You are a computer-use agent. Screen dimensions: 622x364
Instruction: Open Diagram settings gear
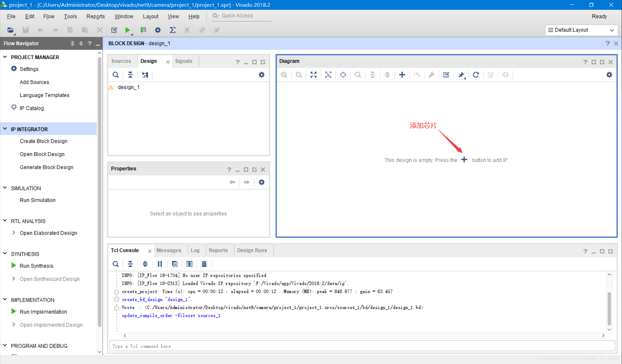click(x=609, y=75)
